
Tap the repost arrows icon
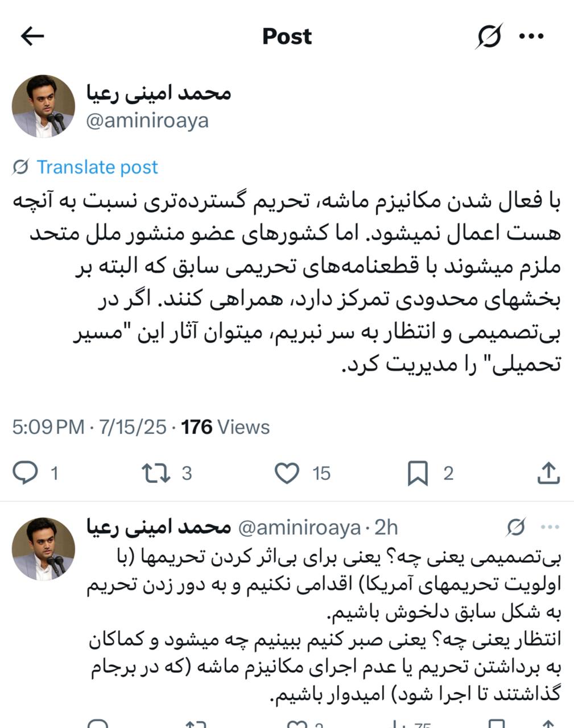(156, 473)
